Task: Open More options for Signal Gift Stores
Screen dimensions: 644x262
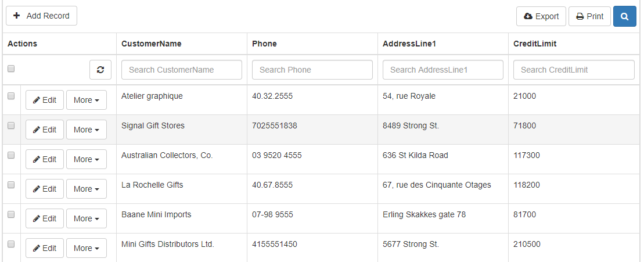Action: [x=87, y=130]
